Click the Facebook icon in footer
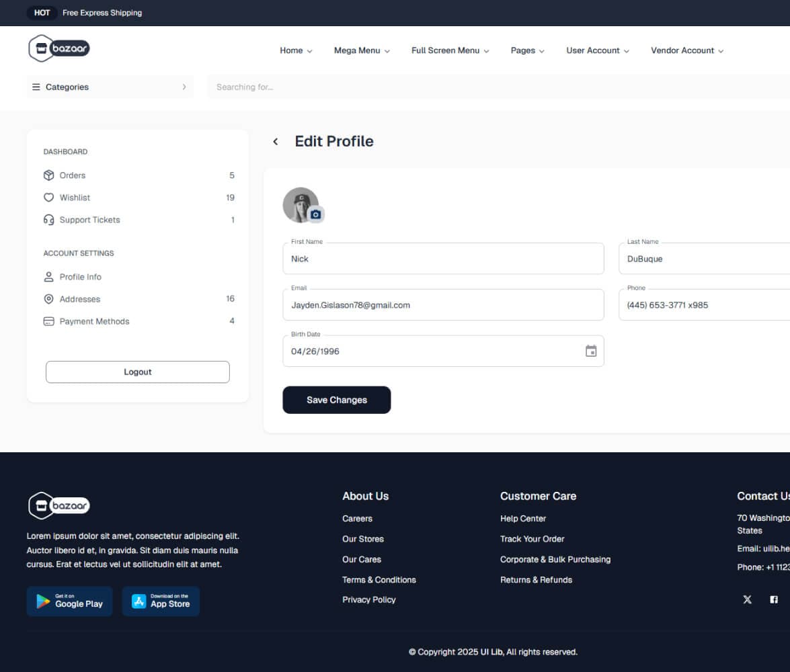This screenshot has height=672, width=790. pos(774,599)
